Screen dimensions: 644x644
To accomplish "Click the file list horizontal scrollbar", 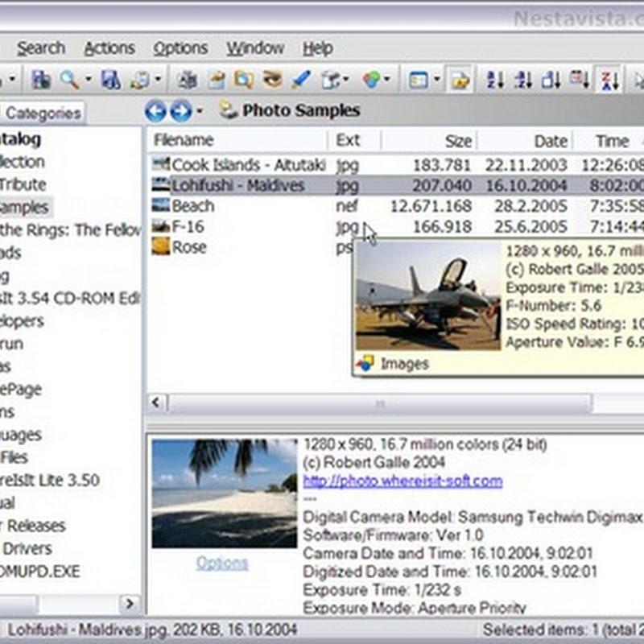I will 378,403.
